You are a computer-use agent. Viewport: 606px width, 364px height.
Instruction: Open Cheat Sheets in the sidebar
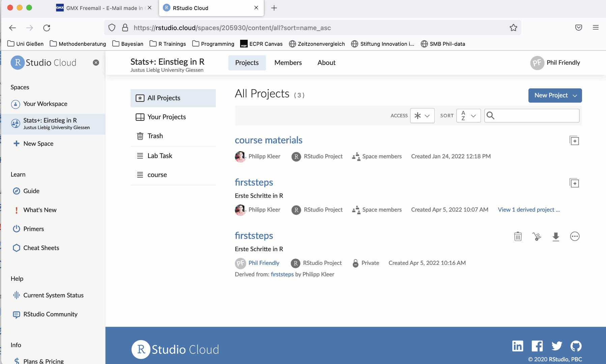pyautogui.click(x=36, y=248)
